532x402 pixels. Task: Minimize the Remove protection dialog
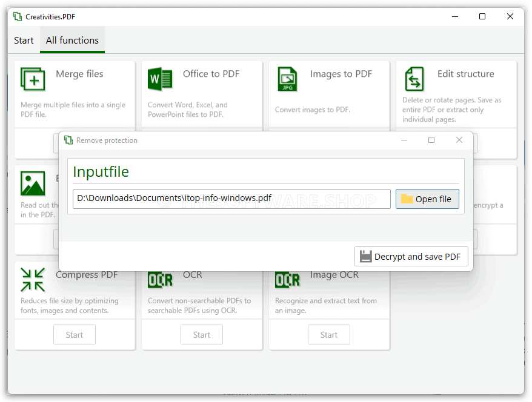[x=404, y=140]
